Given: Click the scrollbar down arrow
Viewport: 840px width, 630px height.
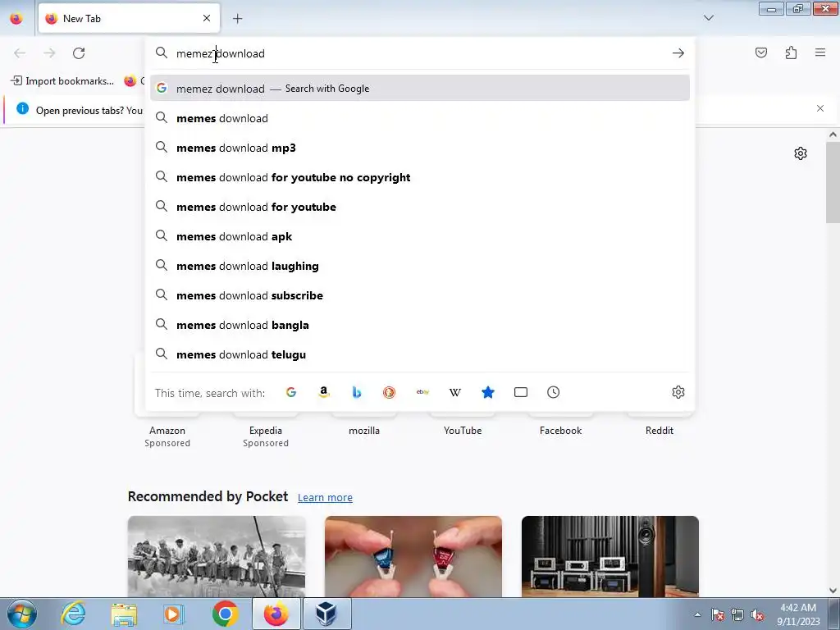Looking at the screenshot, I should [x=833, y=591].
